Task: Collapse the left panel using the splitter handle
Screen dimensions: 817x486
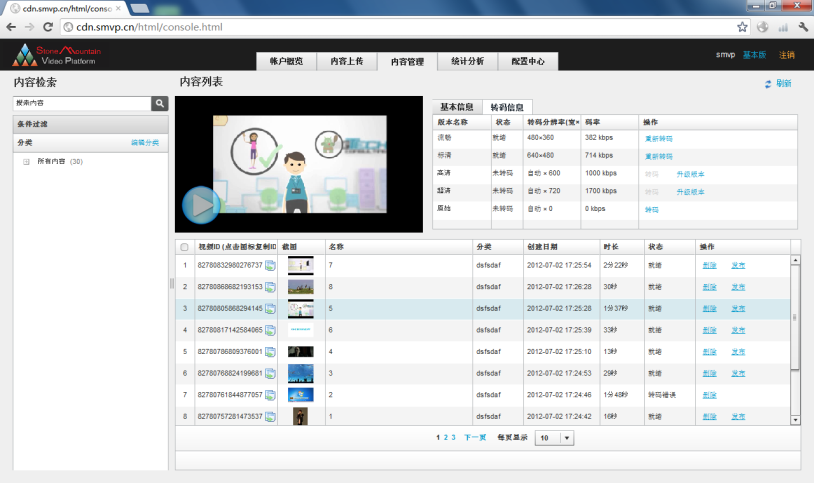Action: (172, 283)
